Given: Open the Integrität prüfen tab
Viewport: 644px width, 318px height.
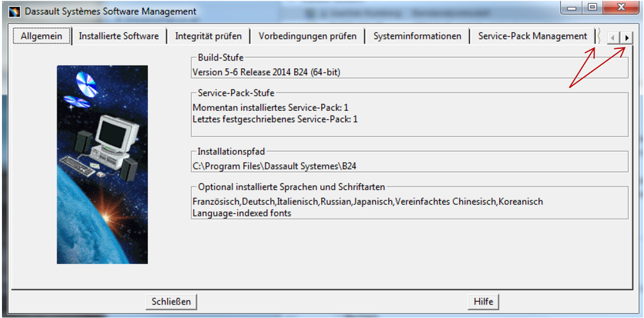Looking at the screenshot, I should pos(208,36).
